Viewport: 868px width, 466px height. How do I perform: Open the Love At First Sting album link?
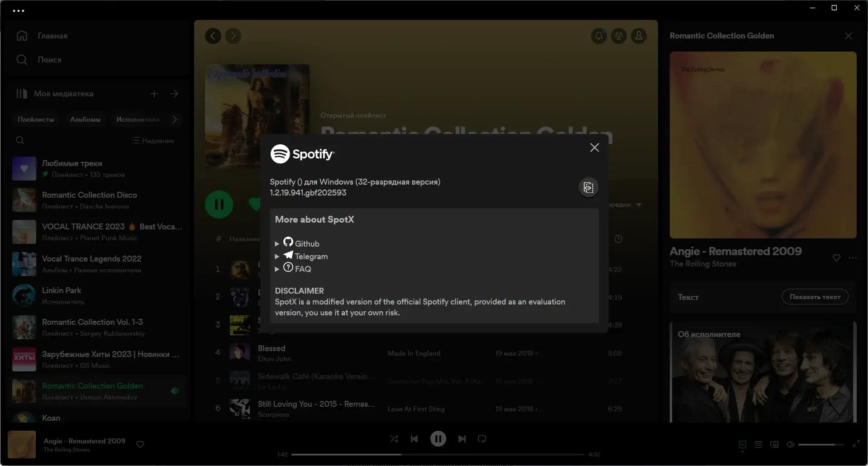(416, 409)
